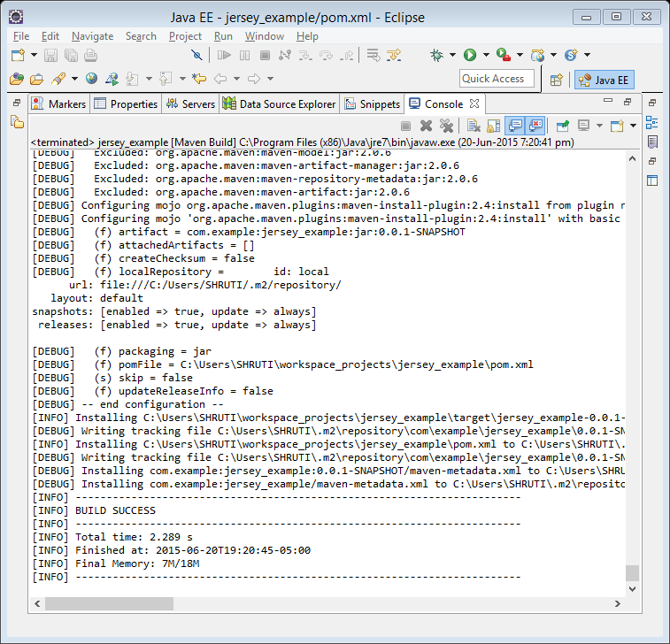Screen dimensions: 670x644
Task: Click the Clear Console icon
Action: click(x=474, y=126)
